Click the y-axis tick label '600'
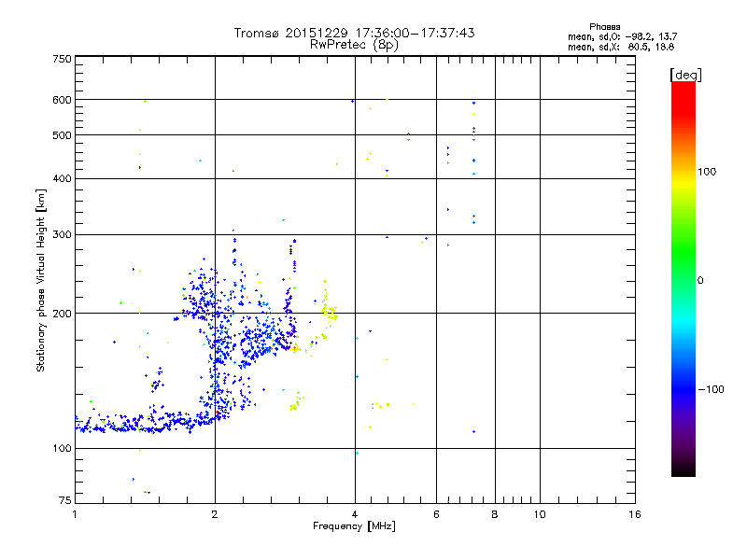Image resolution: width=747 pixels, height=560 pixels. coord(62,100)
